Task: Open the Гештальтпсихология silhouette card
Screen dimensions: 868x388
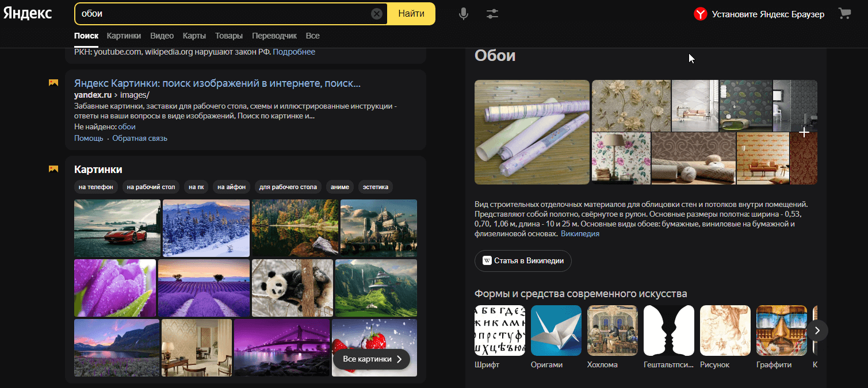Action: coord(669,337)
